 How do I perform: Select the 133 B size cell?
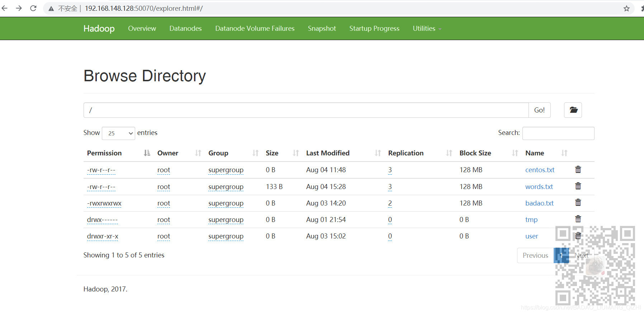point(274,187)
